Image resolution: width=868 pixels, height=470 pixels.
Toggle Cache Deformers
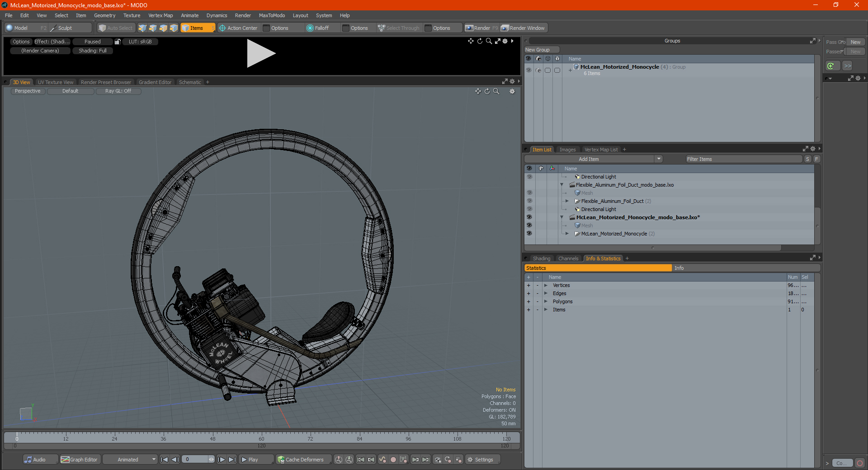pyautogui.click(x=304, y=460)
